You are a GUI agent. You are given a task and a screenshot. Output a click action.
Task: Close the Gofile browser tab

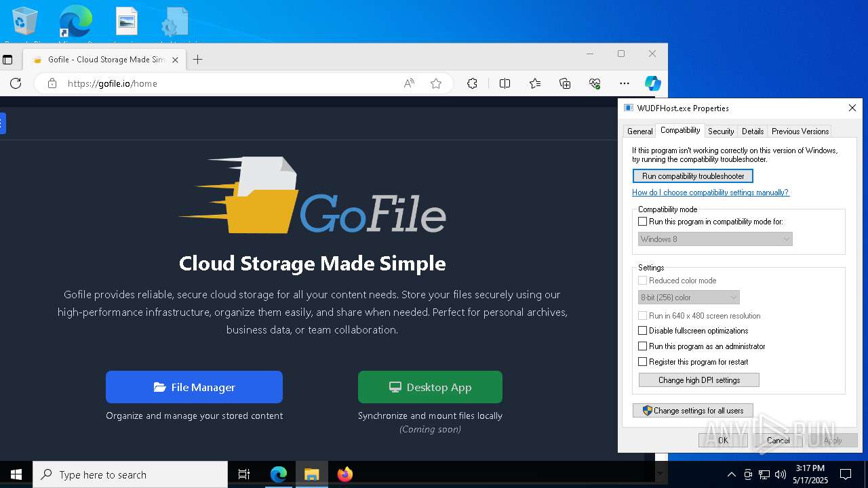[175, 60]
